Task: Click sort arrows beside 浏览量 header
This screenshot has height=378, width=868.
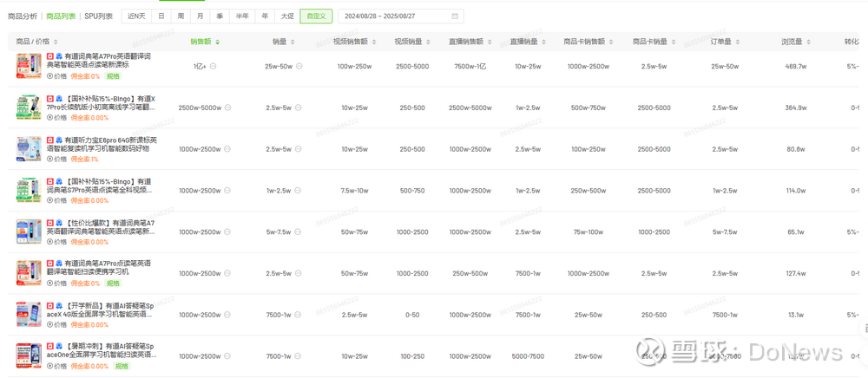Action: coord(807,42)
